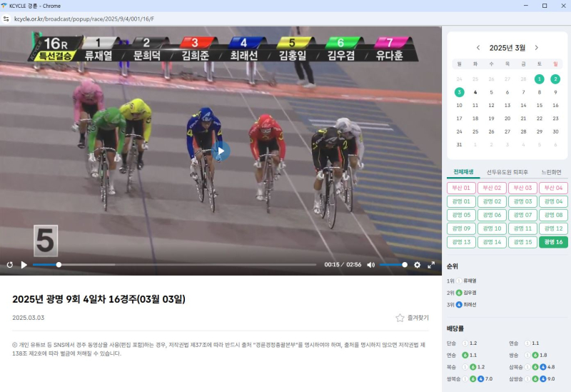571x392 pixels.
Task: Click the replay icon in video controls
Action: 9,265
